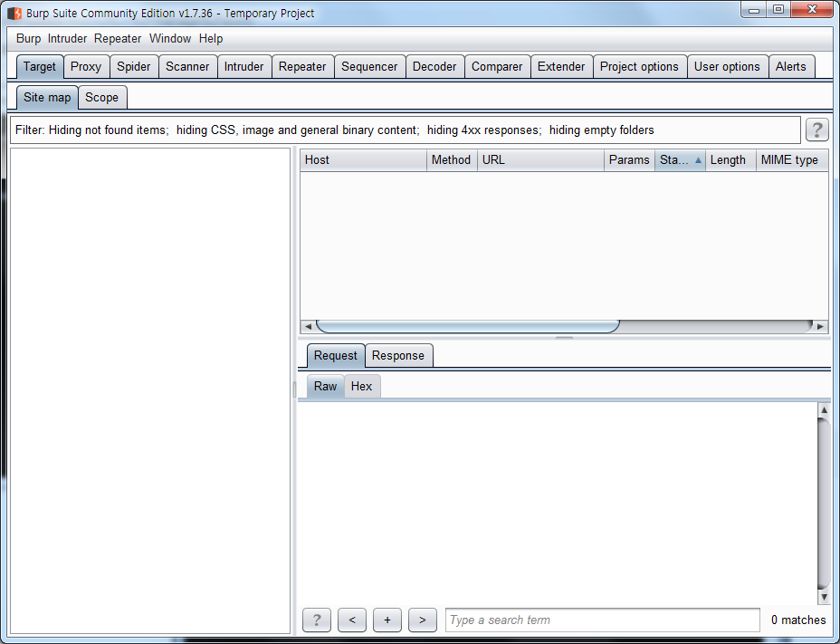Switch to the Alerts tab

[x=791, y=66]
